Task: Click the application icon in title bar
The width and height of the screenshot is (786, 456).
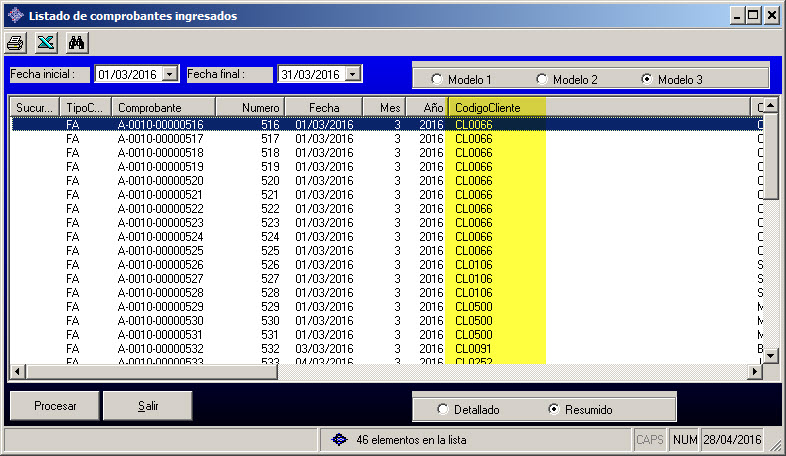Action: click(14, 15)
